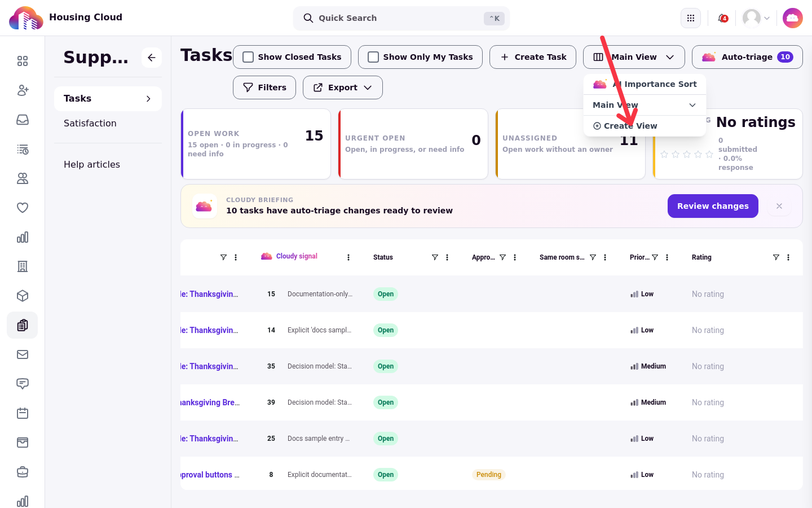The height and width of the screenshot is (508, 812).
Task: Click Review changes button
Action: click(x=713, y=206)
